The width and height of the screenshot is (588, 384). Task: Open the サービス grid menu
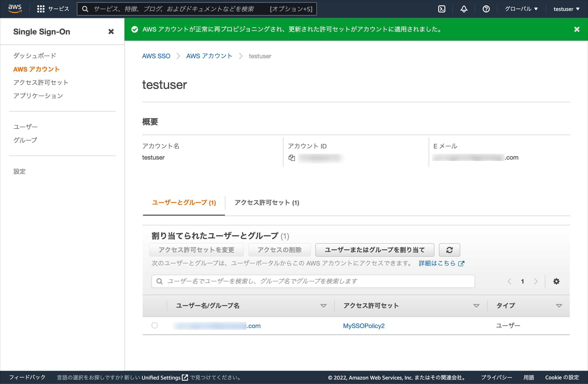click(x=53, y=9)
